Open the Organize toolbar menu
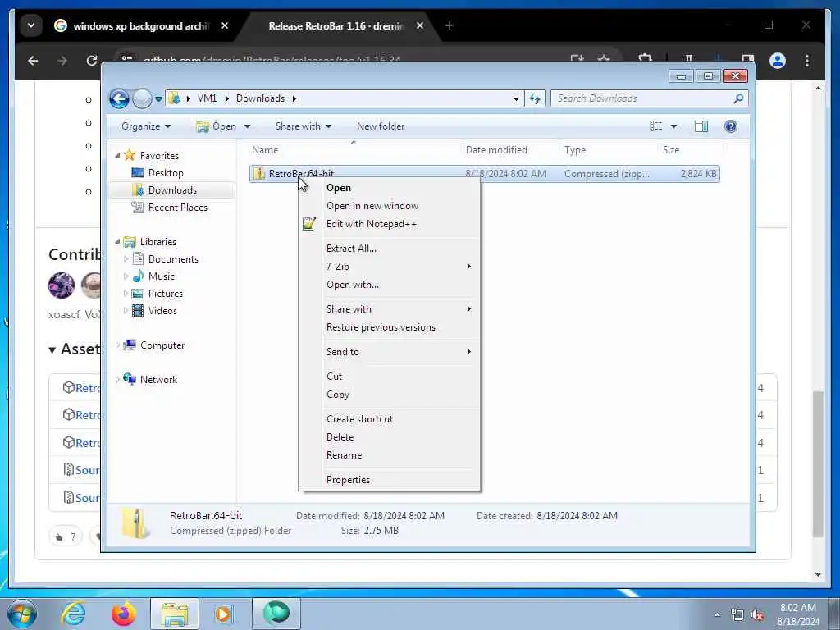The width and height of the screenshot is (840, 630). (146, 126)
